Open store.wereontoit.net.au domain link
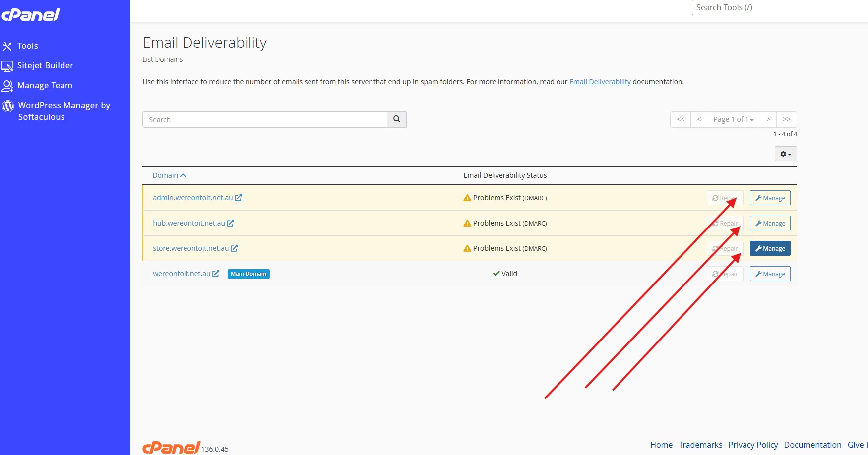This screenshot has height=455, width=868. (190, 248)
